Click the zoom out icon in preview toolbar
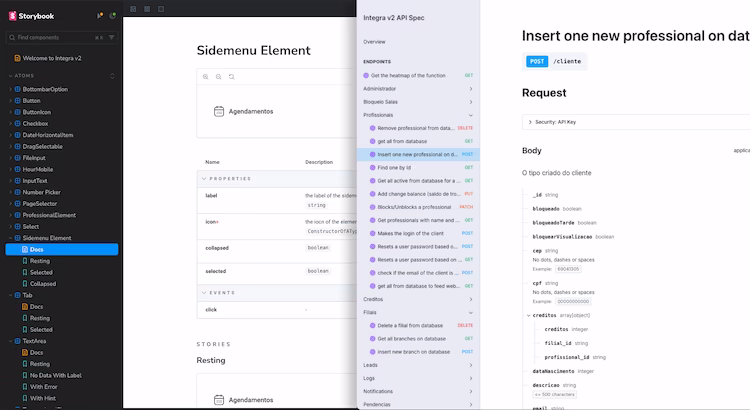750x410 pixels. tap(219, 77)
